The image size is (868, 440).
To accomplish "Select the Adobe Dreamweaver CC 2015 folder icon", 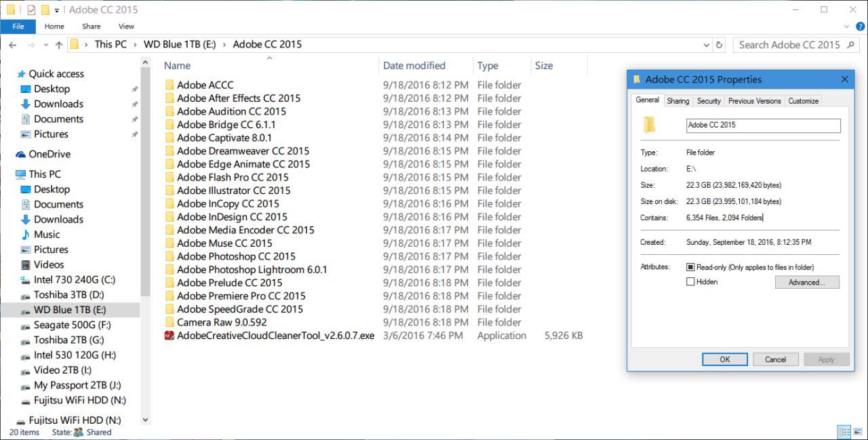I will (170, 151).
